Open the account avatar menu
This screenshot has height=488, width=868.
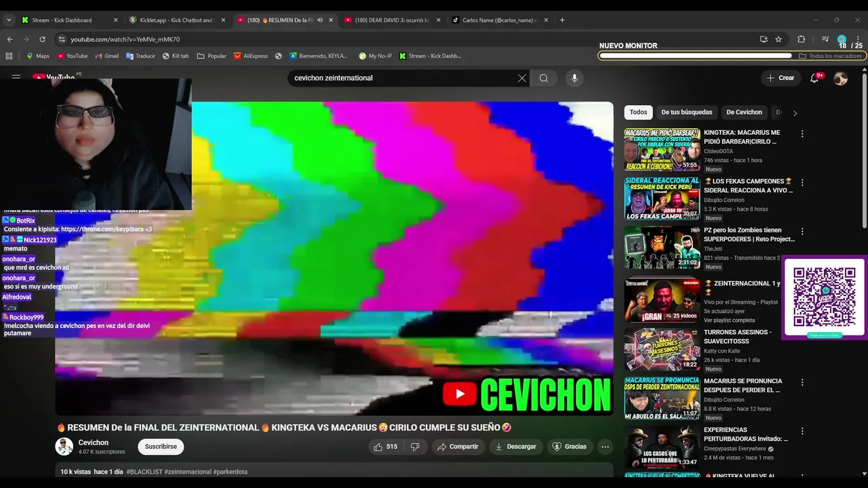tap(840, 78)
